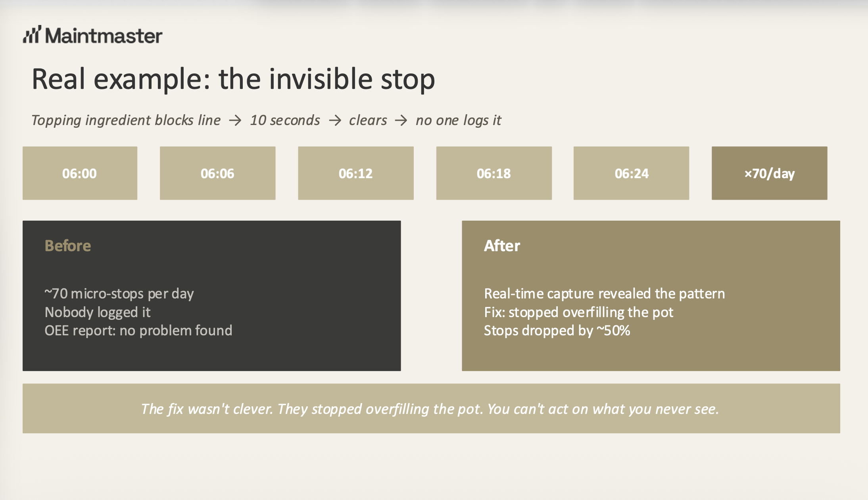Click the 'Before' heading in the dark panel
This screenshot has width=868, height=500.
[x=68, y=246]
